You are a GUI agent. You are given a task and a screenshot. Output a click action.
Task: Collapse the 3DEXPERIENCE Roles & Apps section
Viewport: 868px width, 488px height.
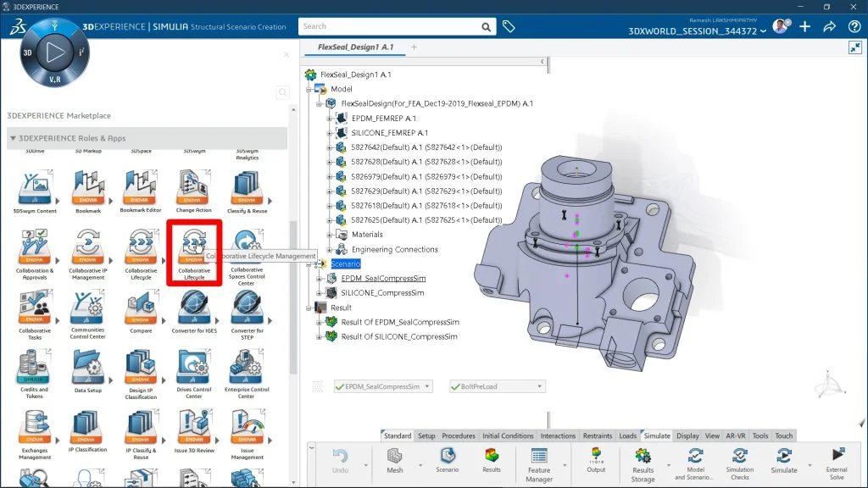[14, 138]
